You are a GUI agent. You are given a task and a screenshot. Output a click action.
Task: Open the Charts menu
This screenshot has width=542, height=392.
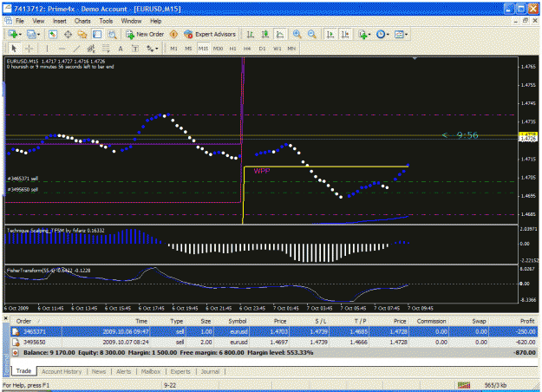click(82, 21)
